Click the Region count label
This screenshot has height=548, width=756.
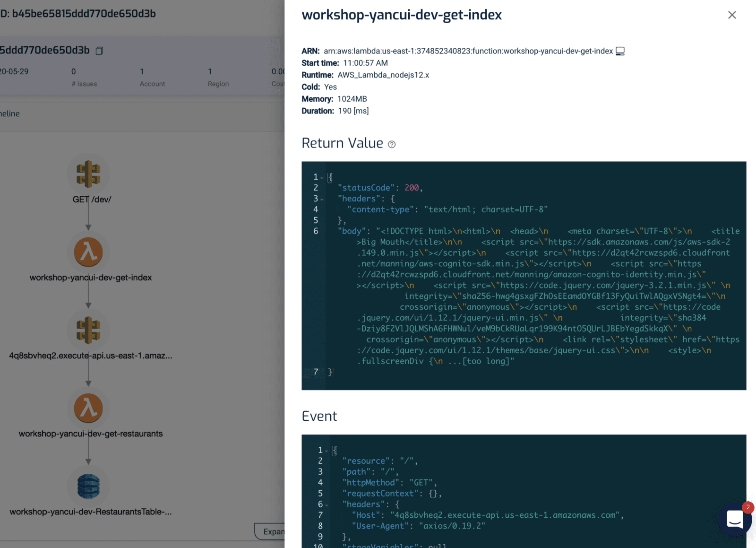click(x=218, y=84)
